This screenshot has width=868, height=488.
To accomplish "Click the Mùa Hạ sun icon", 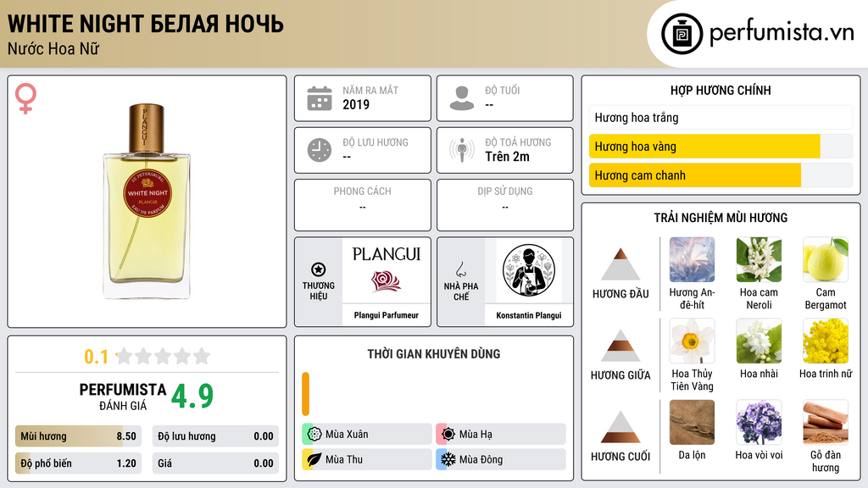I will point(448,435).
